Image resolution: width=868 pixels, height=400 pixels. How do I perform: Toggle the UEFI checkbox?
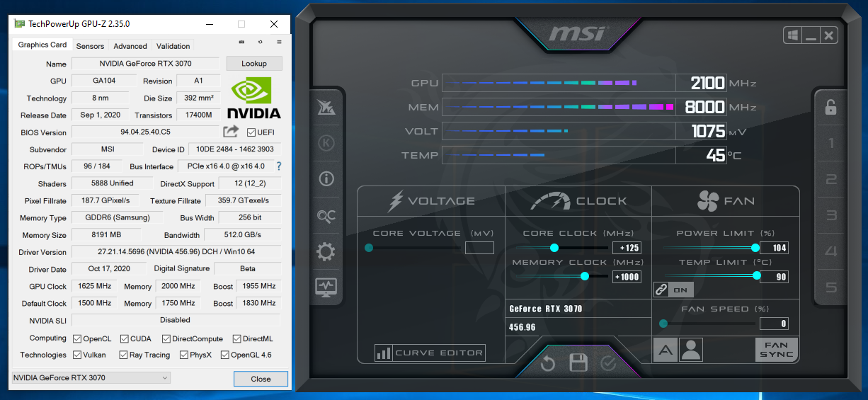pyautogui.click(x=251, y=132)
